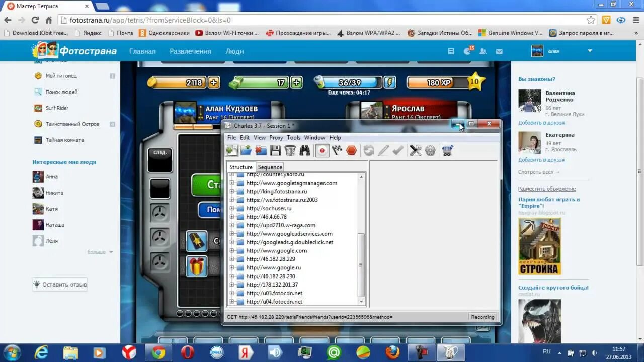The height and width of the screenshot is (362, 644).
Task: Open the Стройка ad thumbnail
Action: point(539,246)
